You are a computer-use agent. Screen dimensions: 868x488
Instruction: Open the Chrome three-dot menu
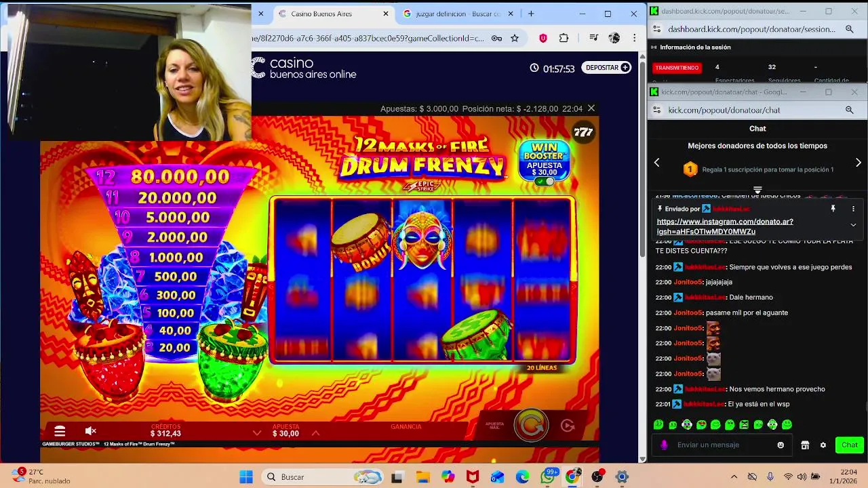click(x=634, y=38)
